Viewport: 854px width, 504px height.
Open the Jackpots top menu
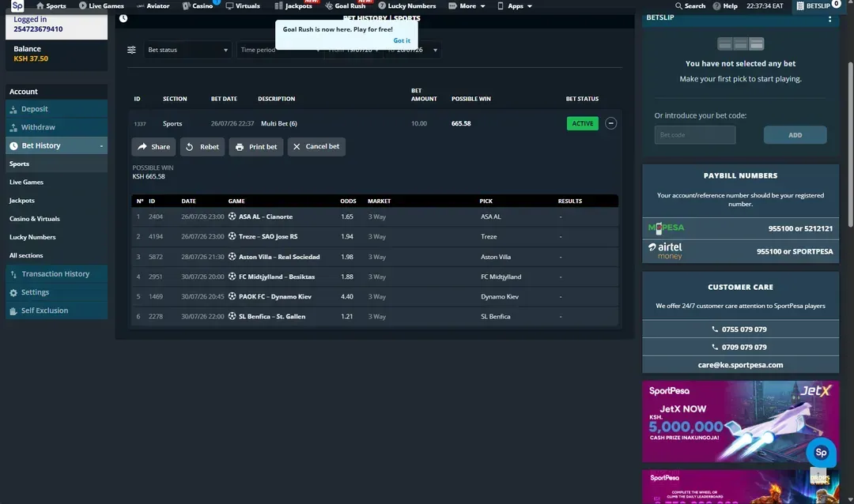(x=293, y=6)
